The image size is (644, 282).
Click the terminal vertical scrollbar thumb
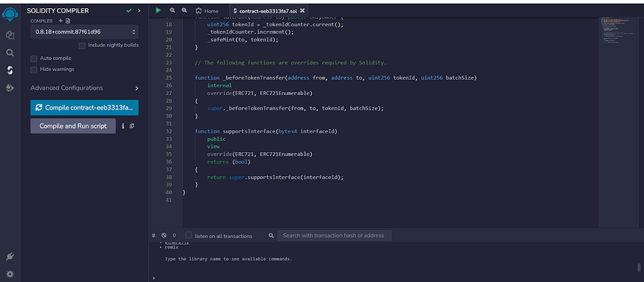(639, 267)
